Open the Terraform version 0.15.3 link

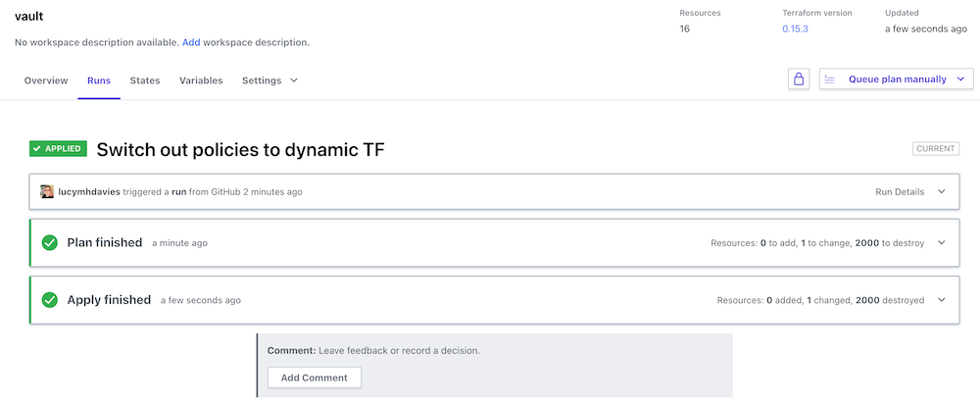point(795,28)
